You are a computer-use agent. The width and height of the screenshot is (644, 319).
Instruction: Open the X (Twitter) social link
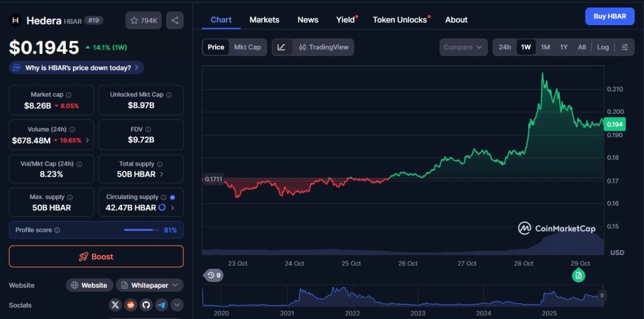coord(114,305)
